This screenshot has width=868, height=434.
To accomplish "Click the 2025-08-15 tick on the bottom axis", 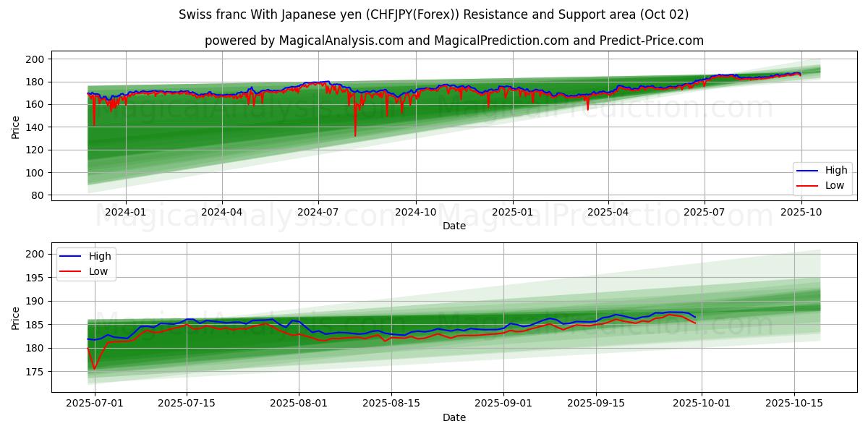I will [391, 404].
